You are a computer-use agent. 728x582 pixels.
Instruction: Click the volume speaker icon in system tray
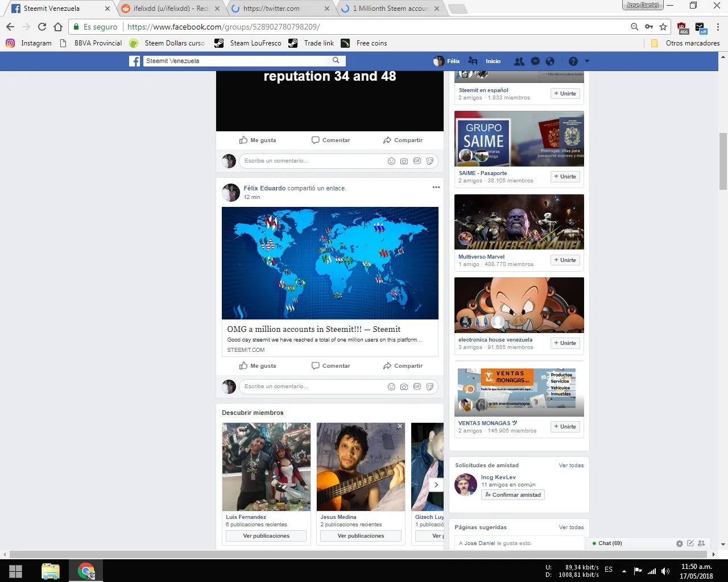(x=666, y=571)
